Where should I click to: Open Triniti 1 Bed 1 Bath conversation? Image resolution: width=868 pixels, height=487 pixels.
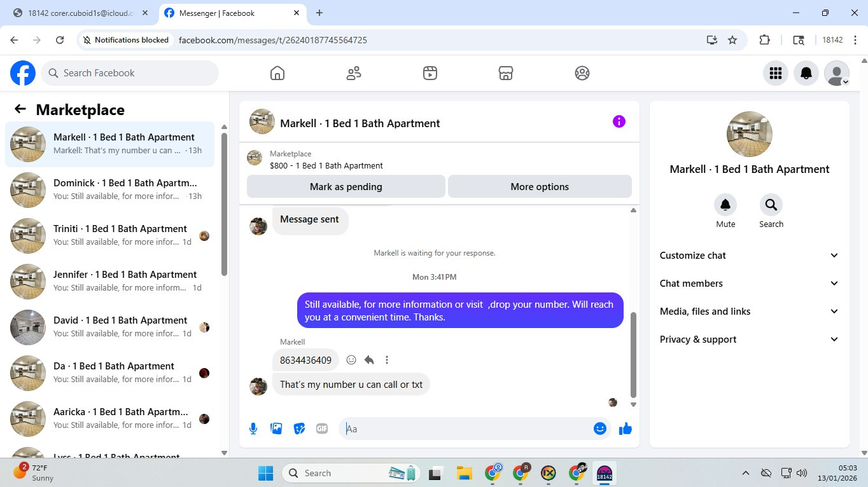pos(109,235)
